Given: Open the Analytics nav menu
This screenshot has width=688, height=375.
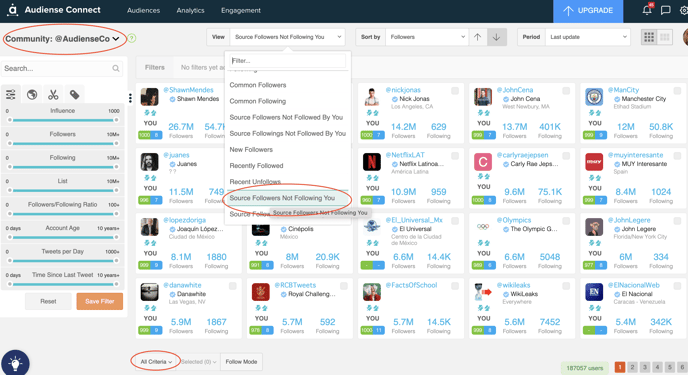Looking at the screenshot, I should [x=190, y=11].
